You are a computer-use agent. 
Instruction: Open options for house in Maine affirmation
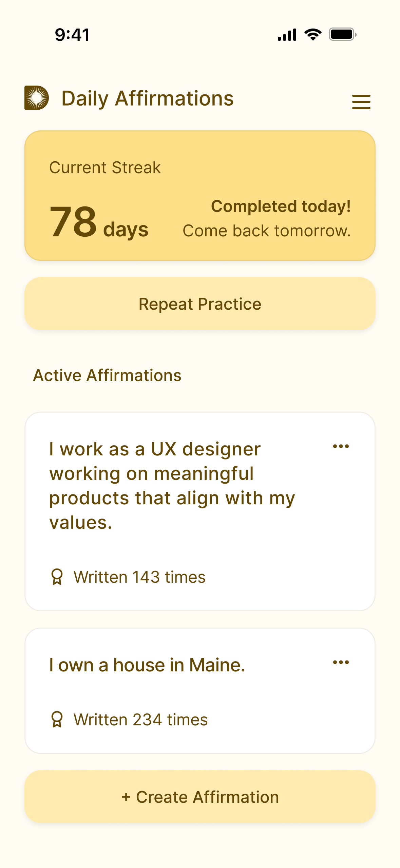[x=341, y=662]
